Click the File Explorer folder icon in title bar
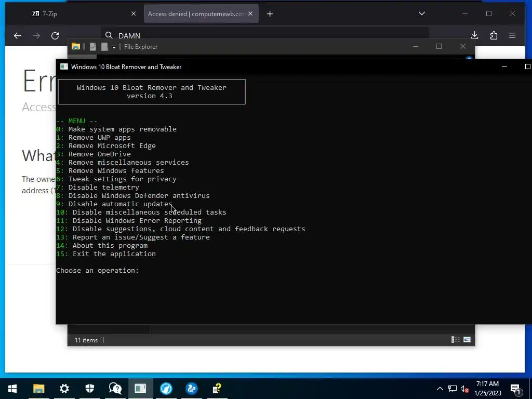The image size is (532, 399). (x=76, y=46)
